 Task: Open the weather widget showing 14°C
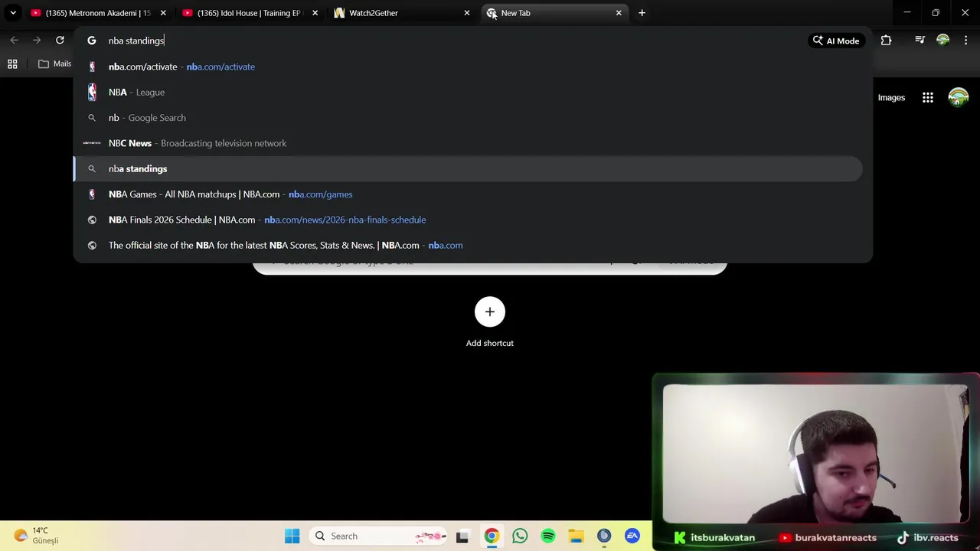pyautogui.click(x=35, y=536)
